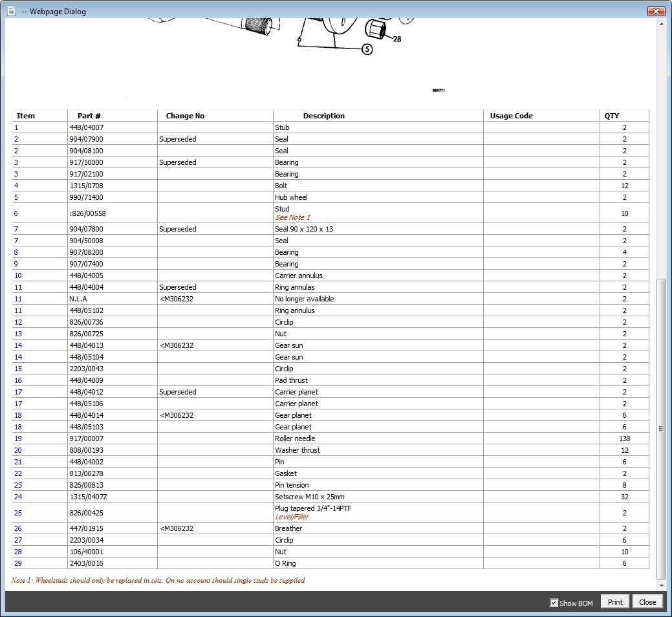Select part number 448/04013
Viewport: 672px width, 617px height.
pyautogui.click(x=86, y=345)
